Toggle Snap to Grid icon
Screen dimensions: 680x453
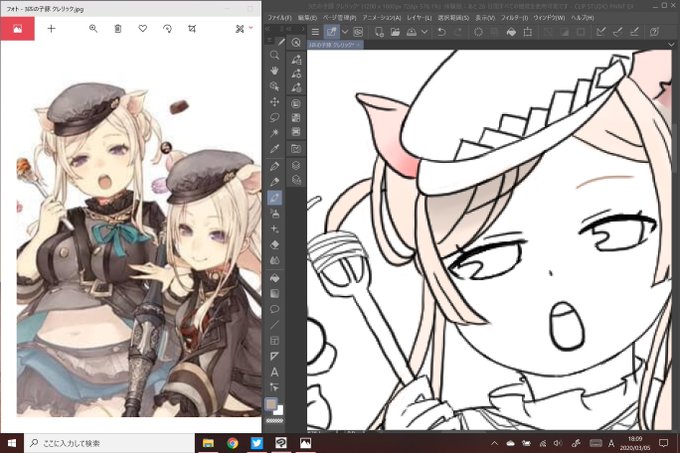point(634,32)
